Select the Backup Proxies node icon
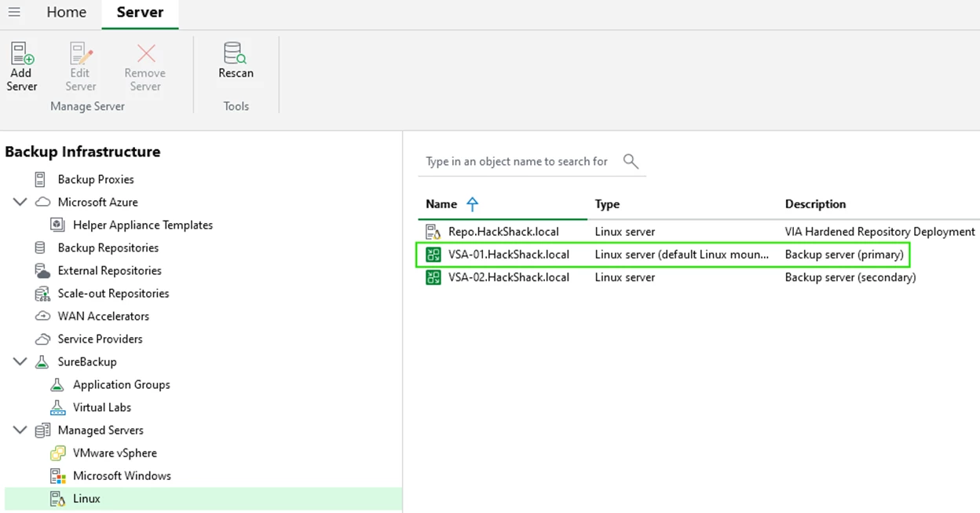This screenshot has height=513, width=980. coord(40,179)
